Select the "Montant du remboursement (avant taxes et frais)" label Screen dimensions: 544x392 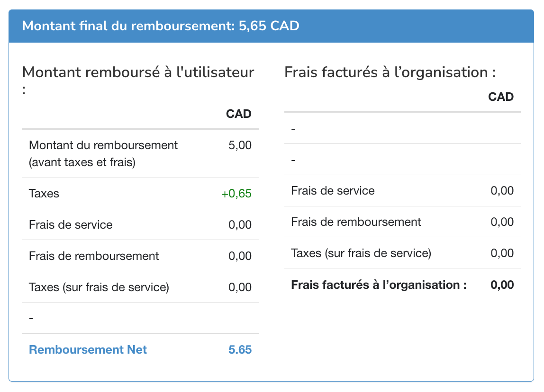click(103, 153)
